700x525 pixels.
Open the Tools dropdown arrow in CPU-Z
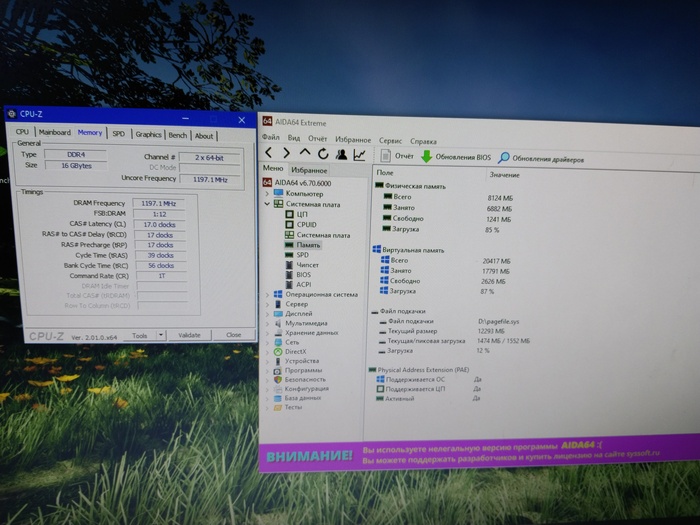[x=161, y=335]
